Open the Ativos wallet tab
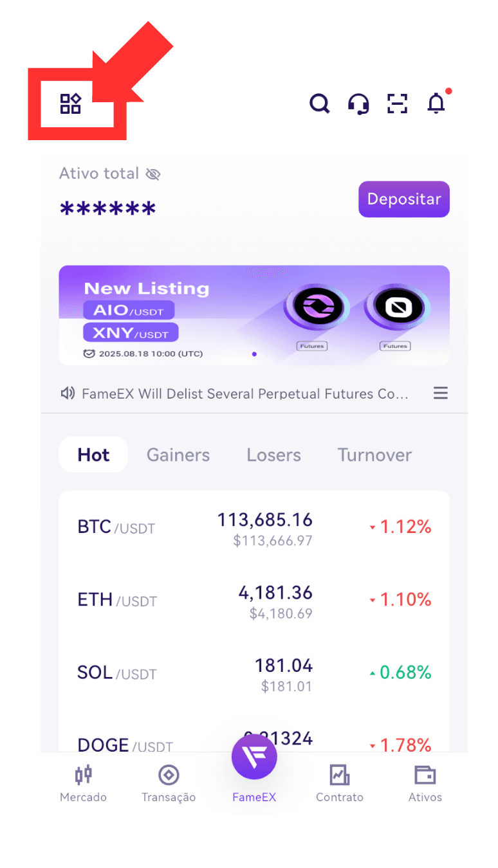Viewport: 498px width, 868px height. point(425,783)
